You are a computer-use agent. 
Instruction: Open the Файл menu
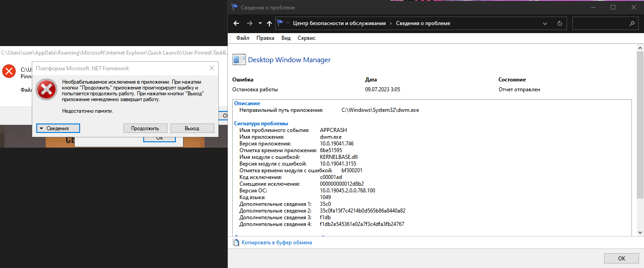243,38
